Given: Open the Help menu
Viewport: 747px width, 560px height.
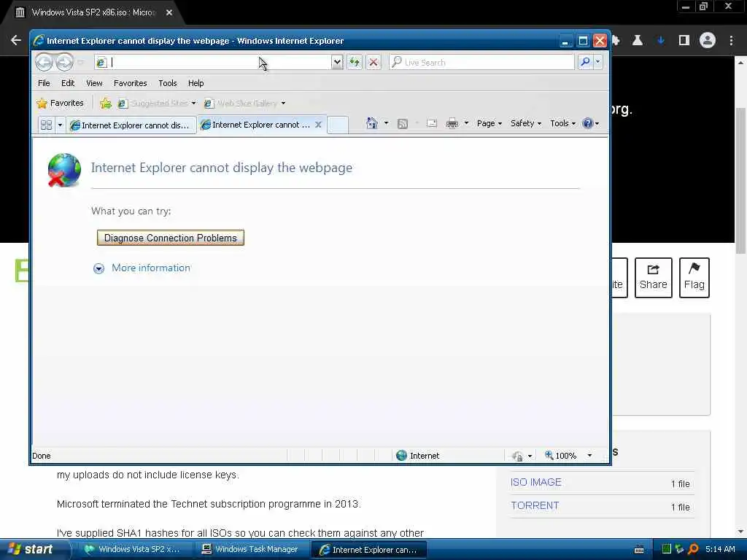Looking at the screenshot, I should pos(196,83).
